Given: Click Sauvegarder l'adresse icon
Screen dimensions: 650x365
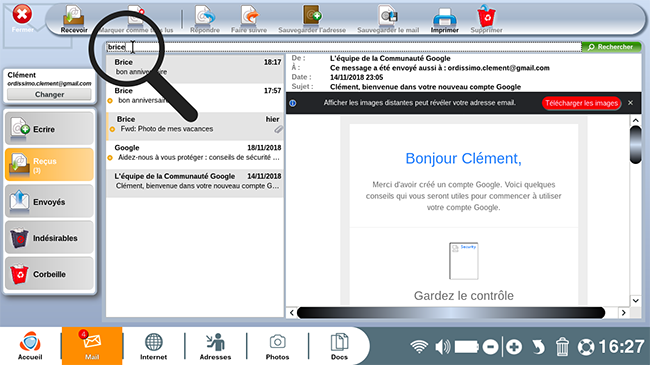Looking at the screenshot, I should [312, 19].
